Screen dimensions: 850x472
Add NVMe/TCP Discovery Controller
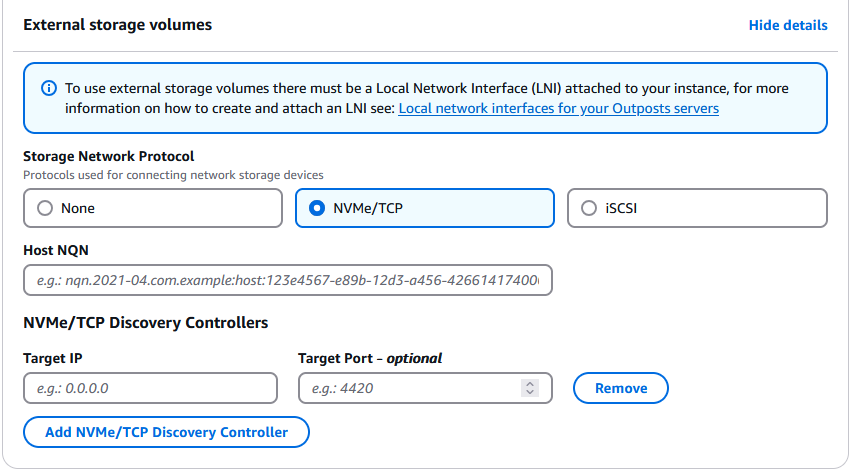point(166,432)
